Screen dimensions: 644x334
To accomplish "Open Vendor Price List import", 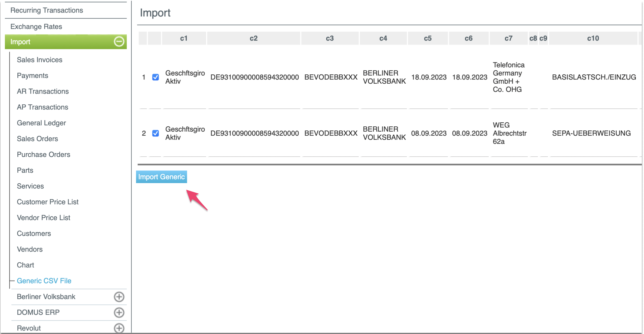I will click(x=44, y=218).
